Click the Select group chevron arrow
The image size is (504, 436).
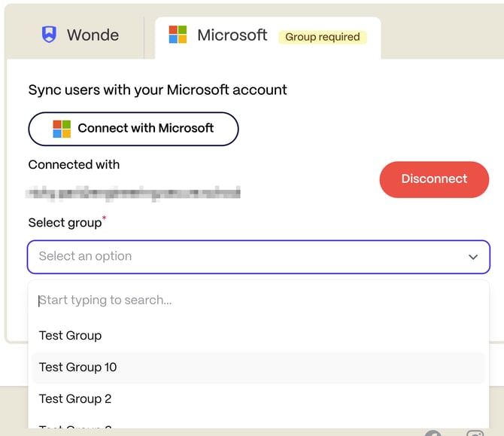pyautogui.click(x=473, y=257)
